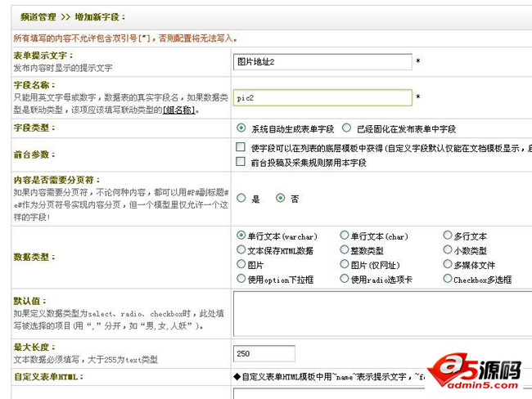The width and height of the screenshot is (532, 399).
Task: Click the red warning text about 双引号
Action: tap(125, 38)
